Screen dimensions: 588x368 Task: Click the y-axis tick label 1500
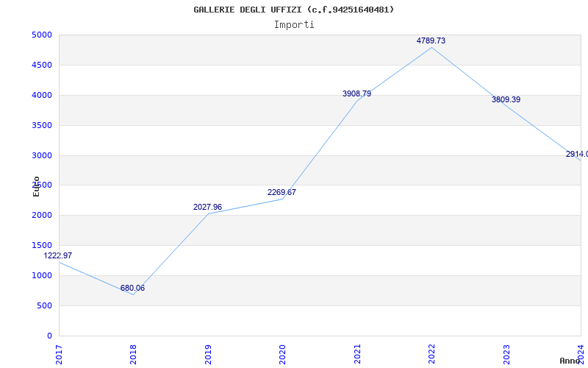(x=42, y=245)
